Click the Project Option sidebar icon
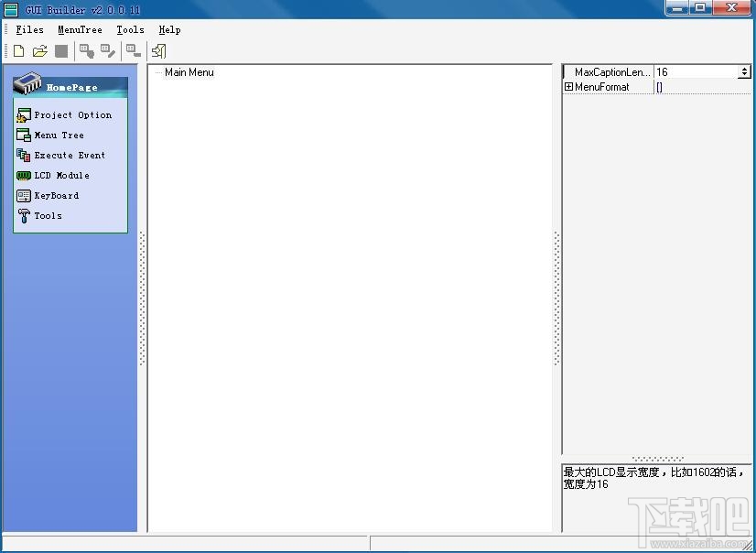Image resolution: width=756 pixels, height=553 pixels. point(23,115)
